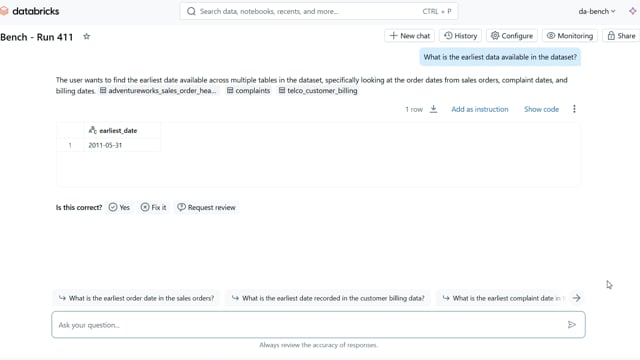This screenshot has width=640, height=360.
Task: Open the Databricks Assistant sparkle icon
Action: click(633, 11)
